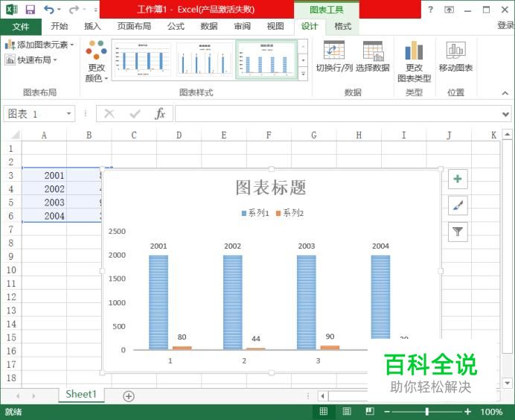The image size is (515, 420).
Task: Click the Select All corner triangle
Action: [x=16, y=135]
